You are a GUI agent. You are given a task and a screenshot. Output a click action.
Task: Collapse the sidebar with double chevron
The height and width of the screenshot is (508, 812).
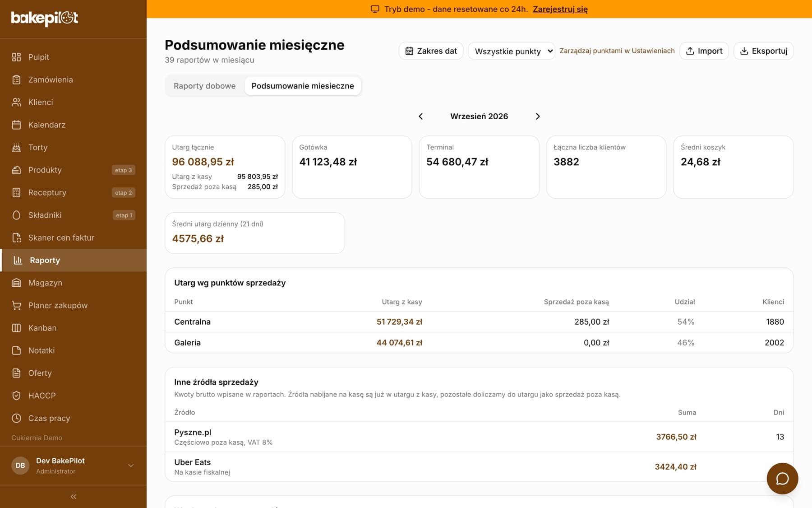(73, 497)
